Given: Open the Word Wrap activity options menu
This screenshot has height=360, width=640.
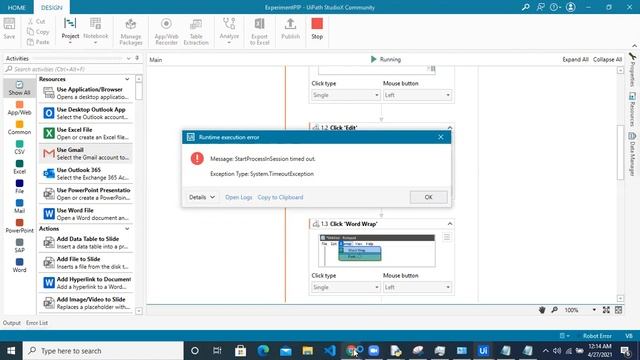Looking at the screenshot, I should point(447,237).
